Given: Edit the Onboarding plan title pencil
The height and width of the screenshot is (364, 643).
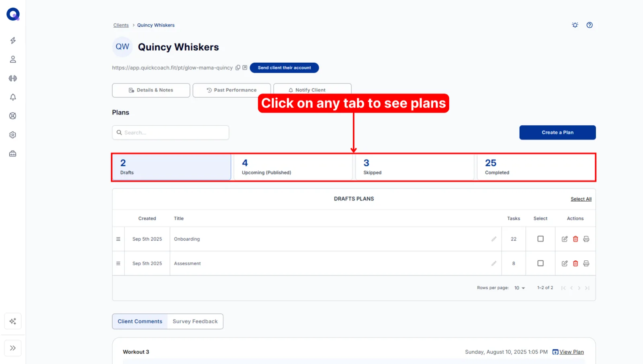Looking at the screenshot, I should [x=494, y=239].
